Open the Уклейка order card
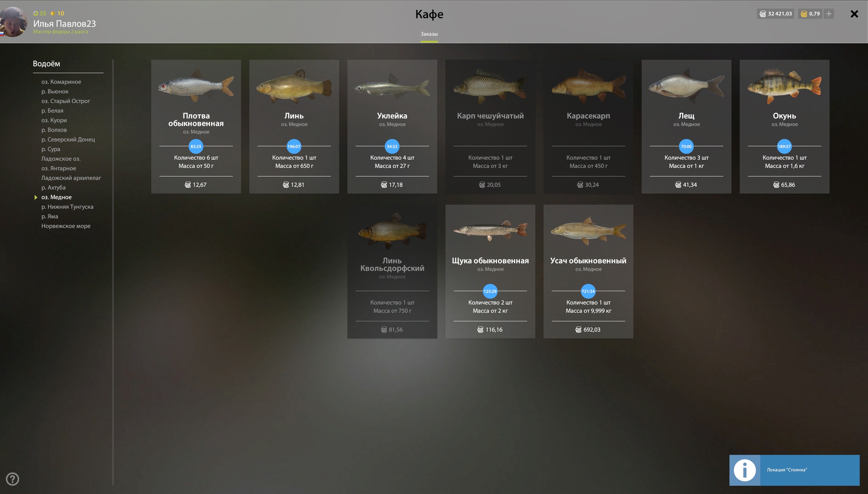Screen dimensions: 868x494 coord(392,127)
